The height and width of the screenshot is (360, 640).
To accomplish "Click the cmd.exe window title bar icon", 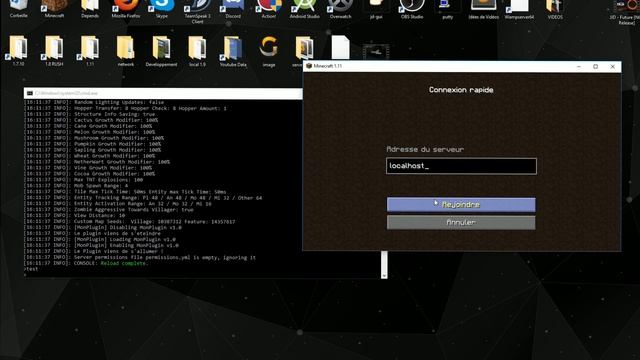I will coord(30,93).
